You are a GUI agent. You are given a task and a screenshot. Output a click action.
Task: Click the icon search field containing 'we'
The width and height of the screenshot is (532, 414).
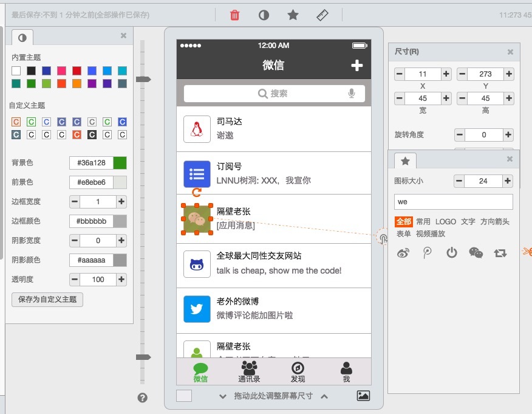[453, 202]
